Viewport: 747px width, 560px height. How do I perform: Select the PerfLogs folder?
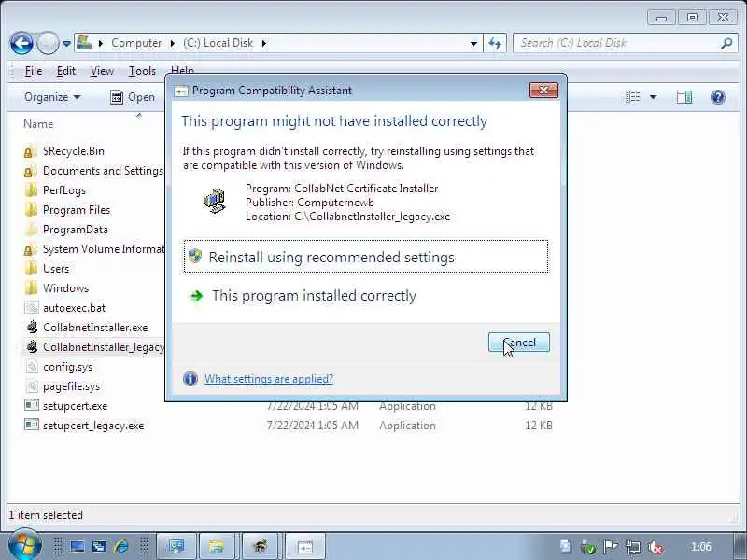coord(64,190)
